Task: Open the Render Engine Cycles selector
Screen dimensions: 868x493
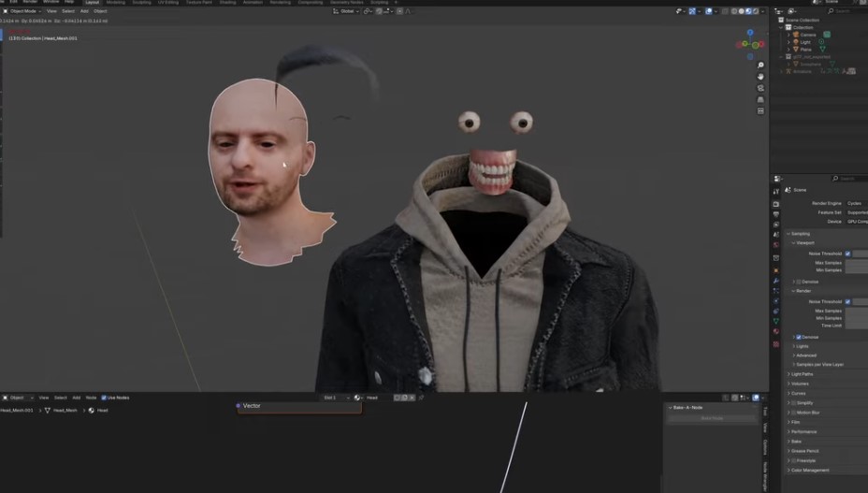Action: 855,203
